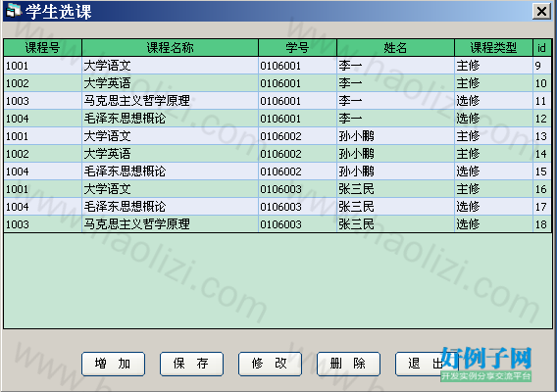Click the 课程类型 column header

[494, 48]
